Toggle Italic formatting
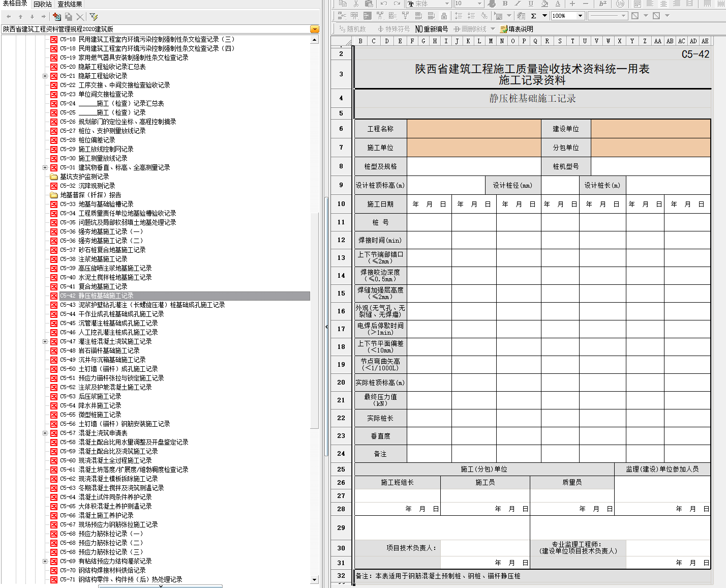The image size is (726, 588). (518, 4)
